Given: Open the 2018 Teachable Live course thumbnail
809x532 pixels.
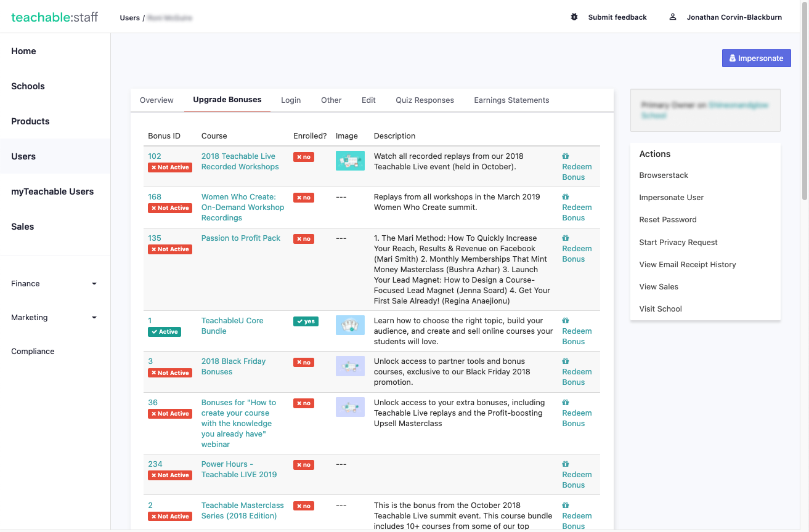Looking at the screenshot, I should point(350,161).
